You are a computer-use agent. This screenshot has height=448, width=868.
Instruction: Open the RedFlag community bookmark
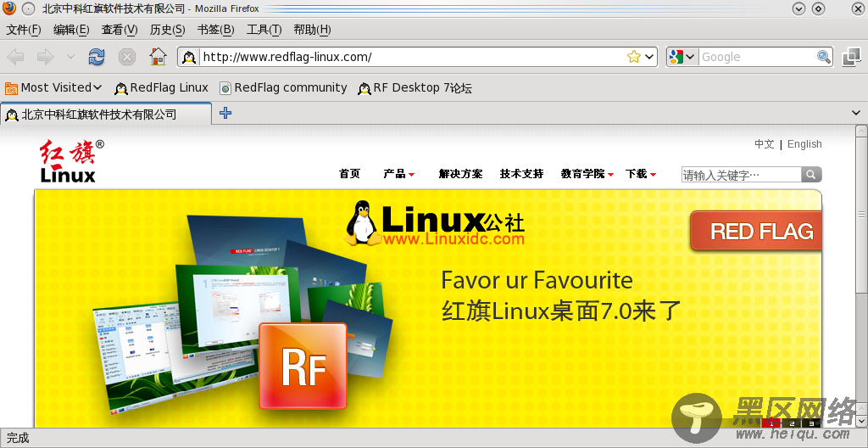[283, 87]
